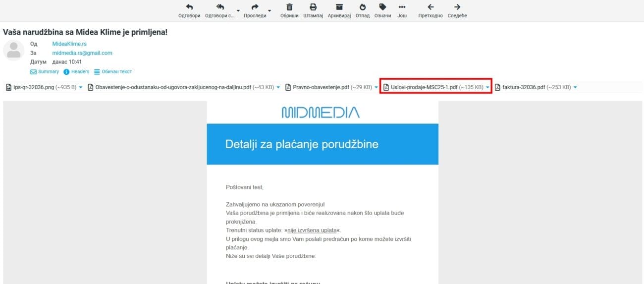Print the email using Штампај
644x284 pixels.
tap(313, 7)
